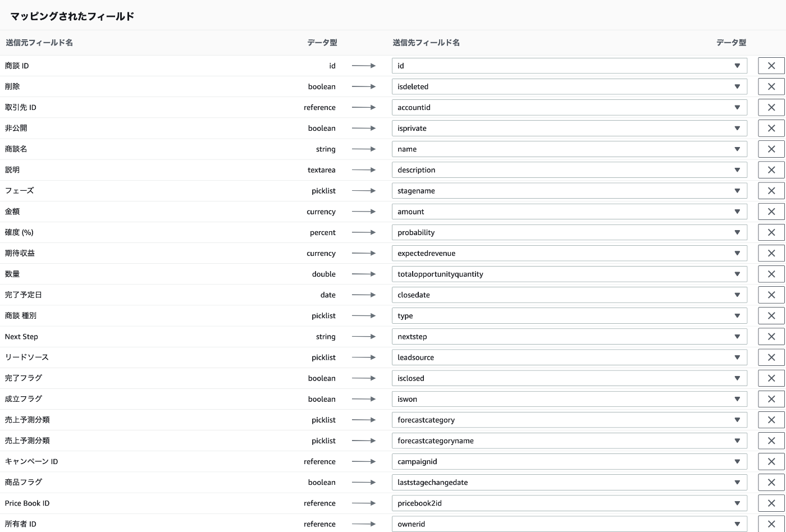
Task: Expand the stagename destination dropdown
Action: click(x=569, y=191)
